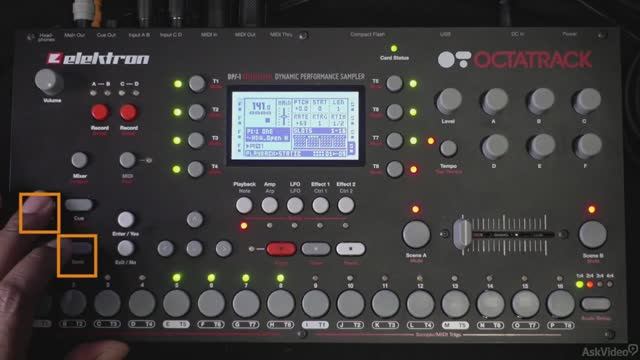Image resolution: width=640 pixels, height=360 pixels.
Task: Touch data entry knob F
Action: click(x=588, y=146)
